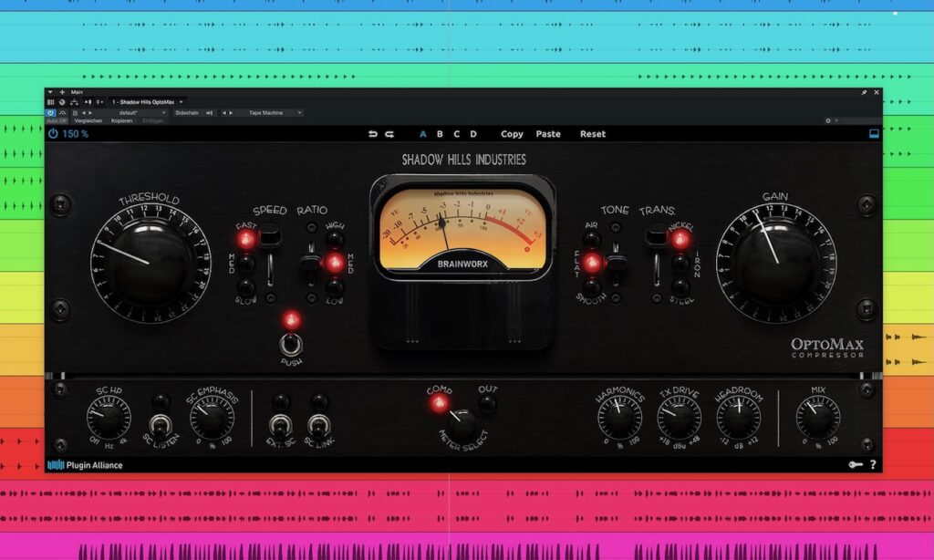Flip the SC LISTEN toggle switch
The width and height of the screenshot is (934, 560).
(160, 425)
